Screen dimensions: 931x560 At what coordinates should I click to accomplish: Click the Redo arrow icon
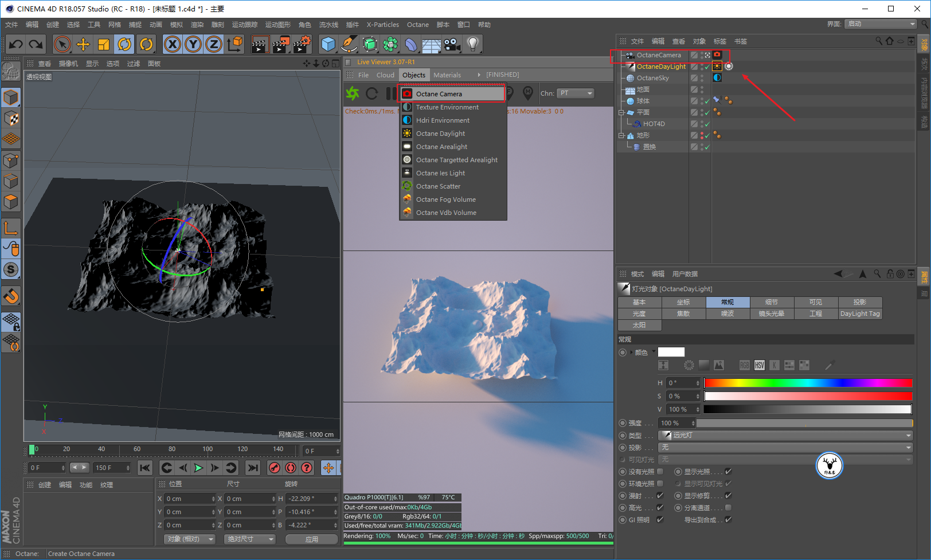tap(36, 44)
